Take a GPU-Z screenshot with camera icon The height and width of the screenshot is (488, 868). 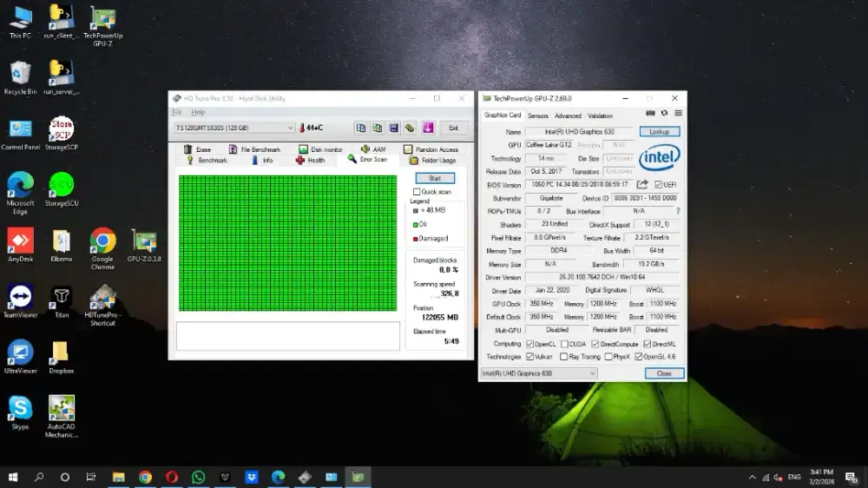(x=650, y=114)
